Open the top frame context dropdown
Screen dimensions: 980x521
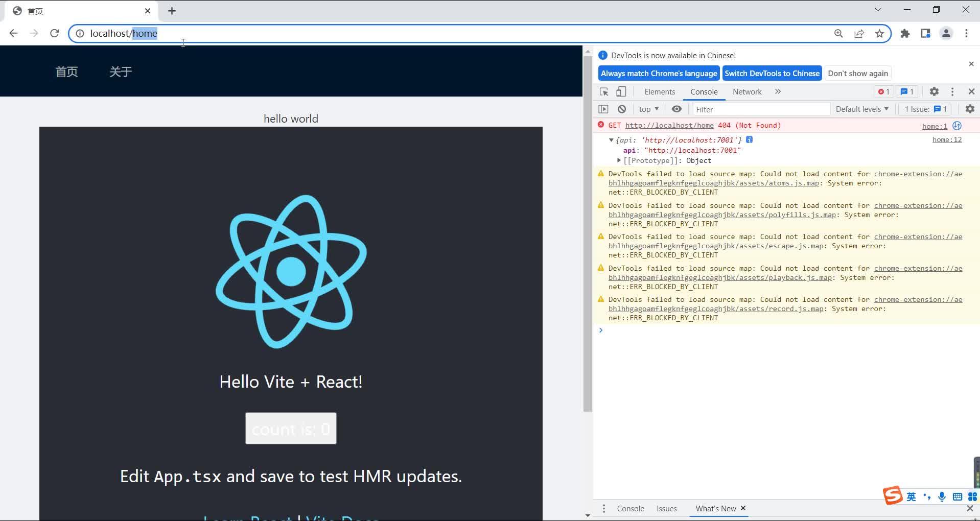pos(648,109)
